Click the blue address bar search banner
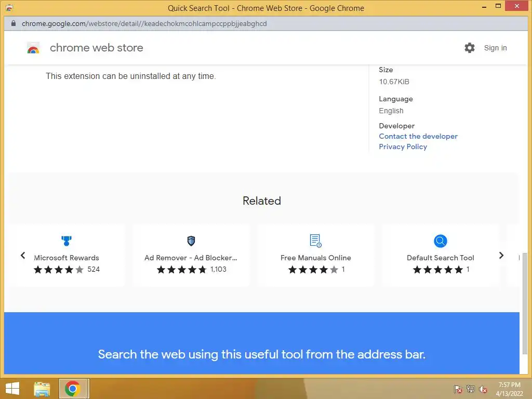Screen dimensions: 532x399 (262, 343)
